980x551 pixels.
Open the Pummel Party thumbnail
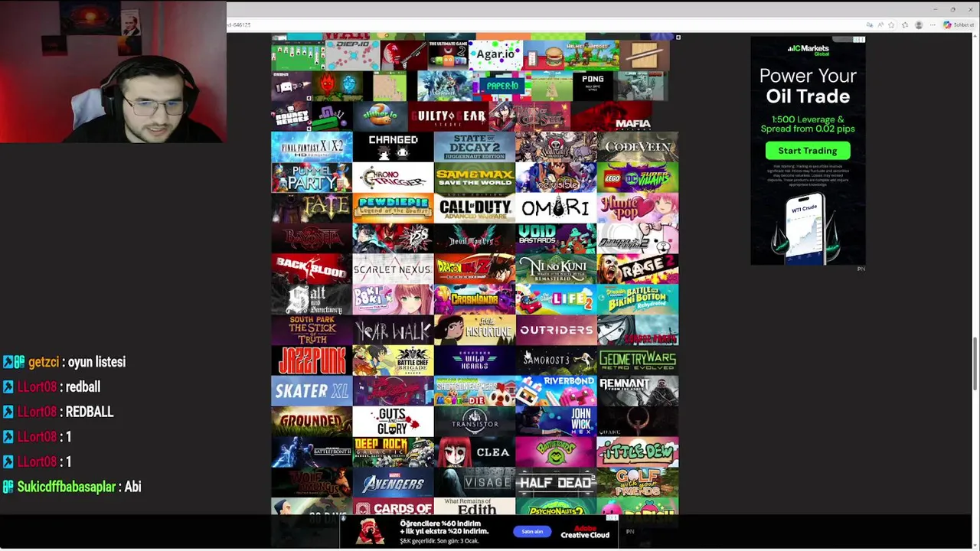click(312, 177)
